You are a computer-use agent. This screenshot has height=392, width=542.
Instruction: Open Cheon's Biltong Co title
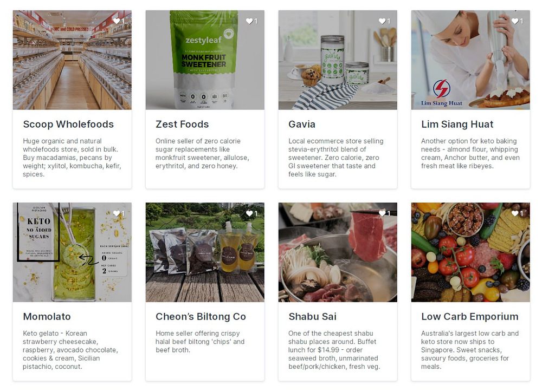[201, 317]
